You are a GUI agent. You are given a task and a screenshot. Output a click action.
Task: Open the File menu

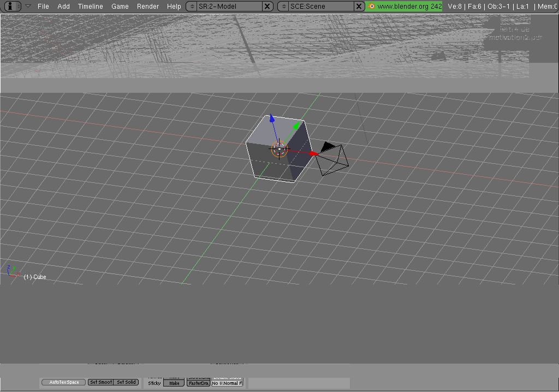43,7
